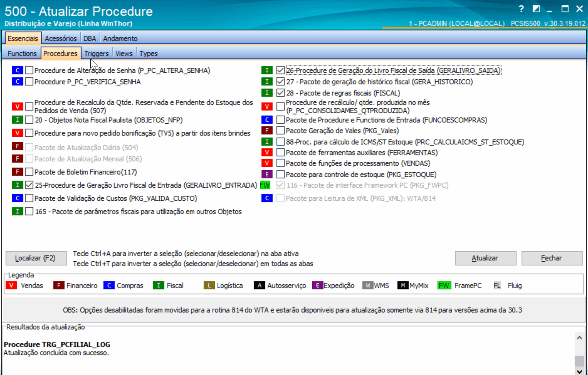
Task: Click the I icon beside GERALIVRO_SAIDA
Action: tap(267, 70)
